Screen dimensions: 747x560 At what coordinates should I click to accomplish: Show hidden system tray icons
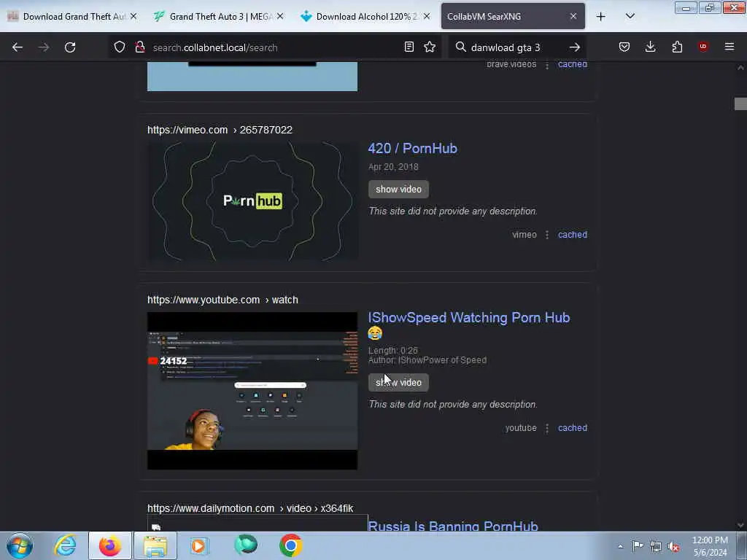(620, 546)
